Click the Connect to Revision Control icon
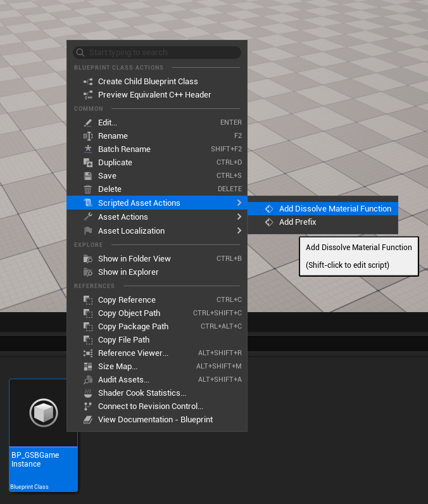This screenshot has width=428, height=504. pyautogui.click(x=88, y=406)
